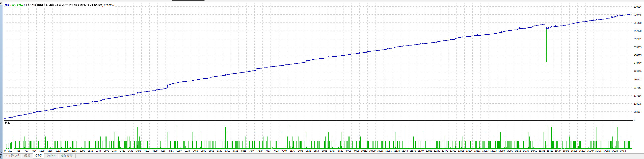Click trade number 9307 on the horizontal axis

(x=333, y=151)
